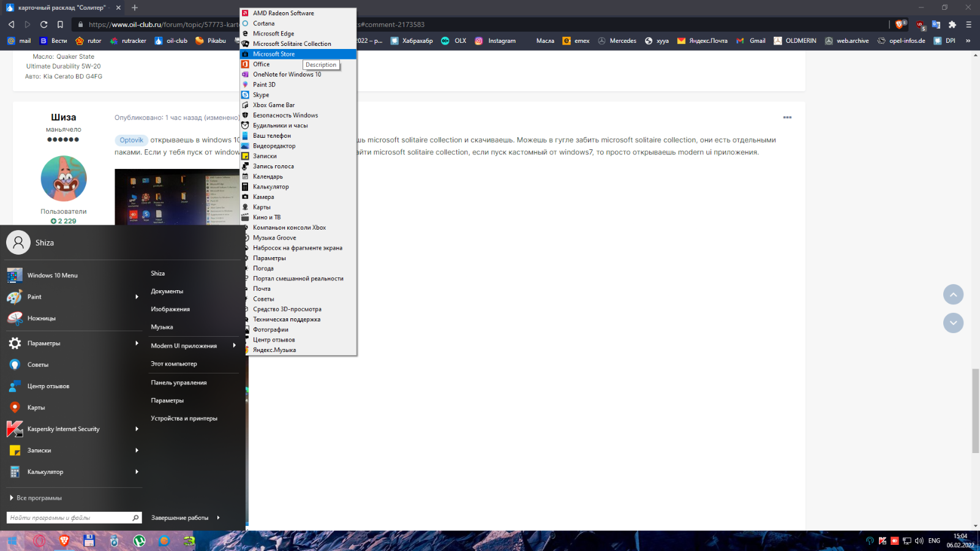Click the Центр отзывов icon
The height and width of the screenshot is (551, 980).
tap(15, 386)
